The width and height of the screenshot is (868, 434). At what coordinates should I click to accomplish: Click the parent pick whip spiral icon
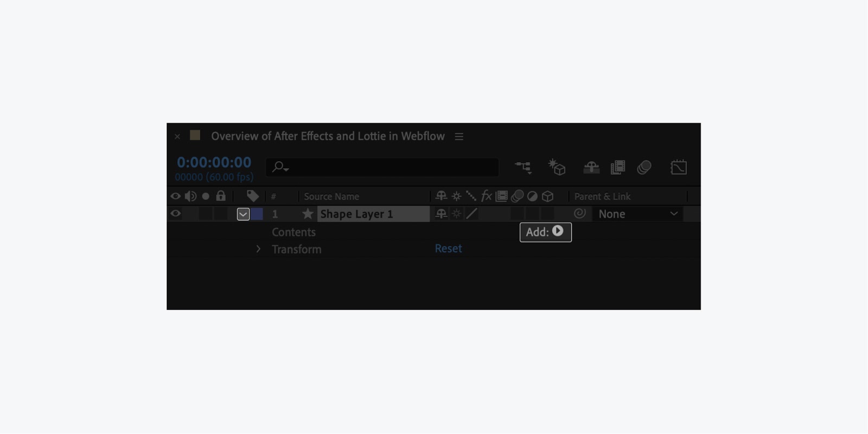pyautogui.click(x=579, y=214)
